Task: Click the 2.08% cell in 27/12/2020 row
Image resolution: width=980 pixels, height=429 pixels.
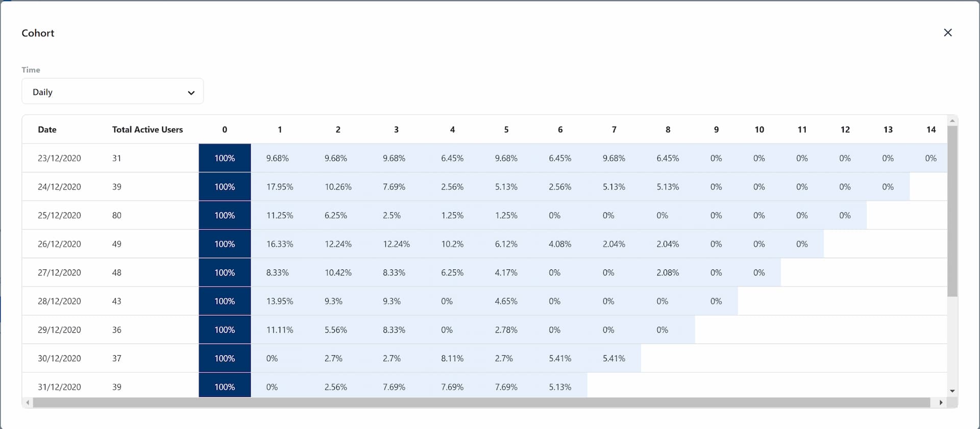Action: [x=668, y=272]
